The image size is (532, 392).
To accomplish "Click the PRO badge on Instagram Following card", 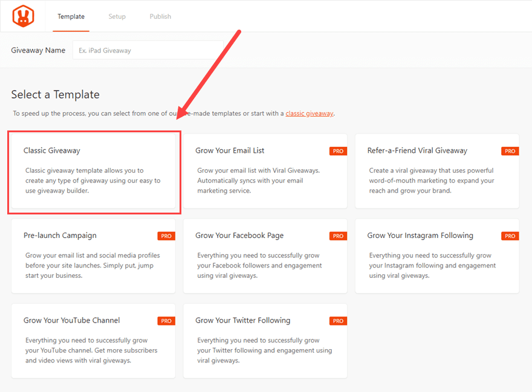I will [510, 236].
